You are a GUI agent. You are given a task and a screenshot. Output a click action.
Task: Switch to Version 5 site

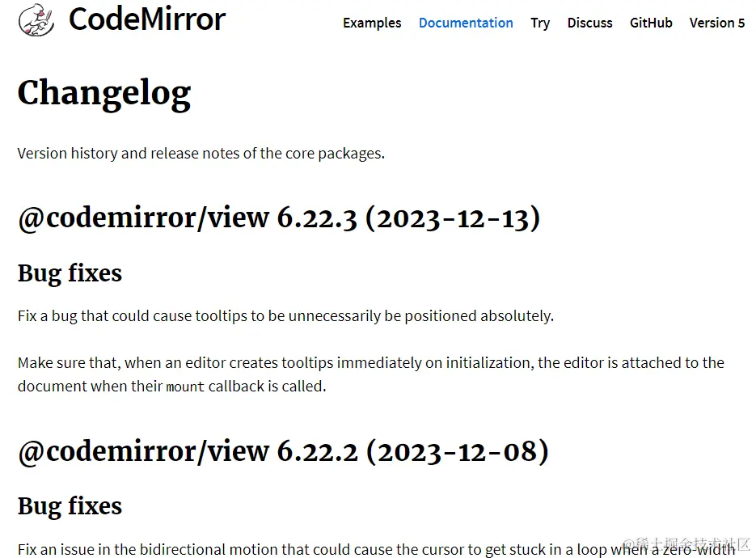(716, 23)
